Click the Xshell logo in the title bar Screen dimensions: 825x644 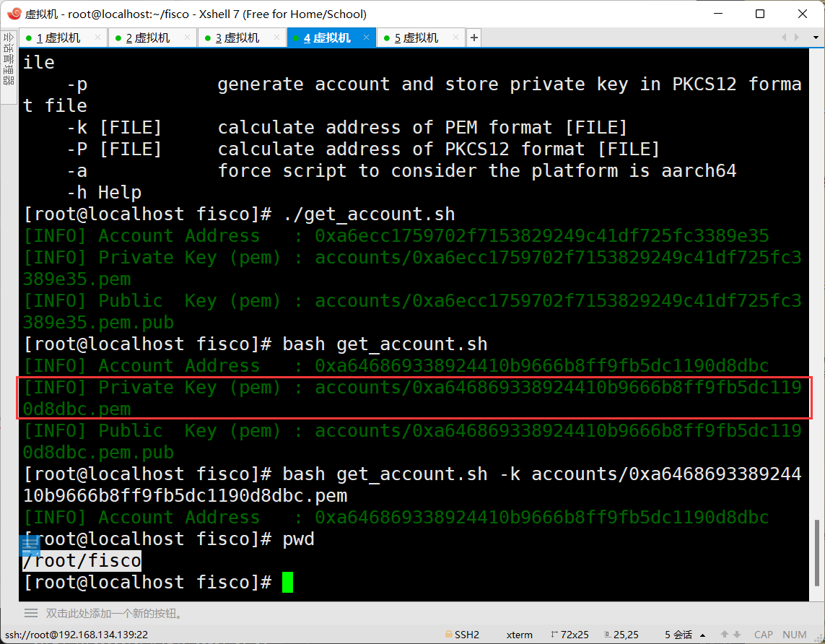click(14, 14)
